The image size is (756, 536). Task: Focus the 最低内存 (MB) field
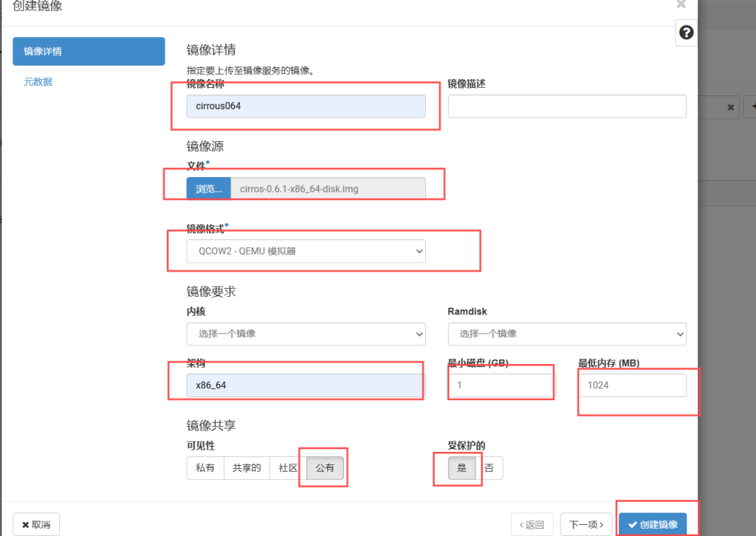pos(632,385)
